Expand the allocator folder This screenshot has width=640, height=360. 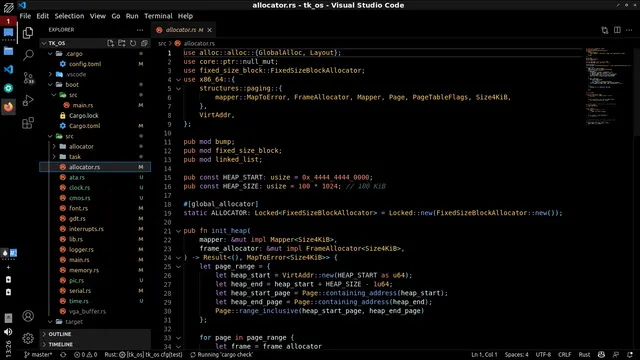click(54, 146)
